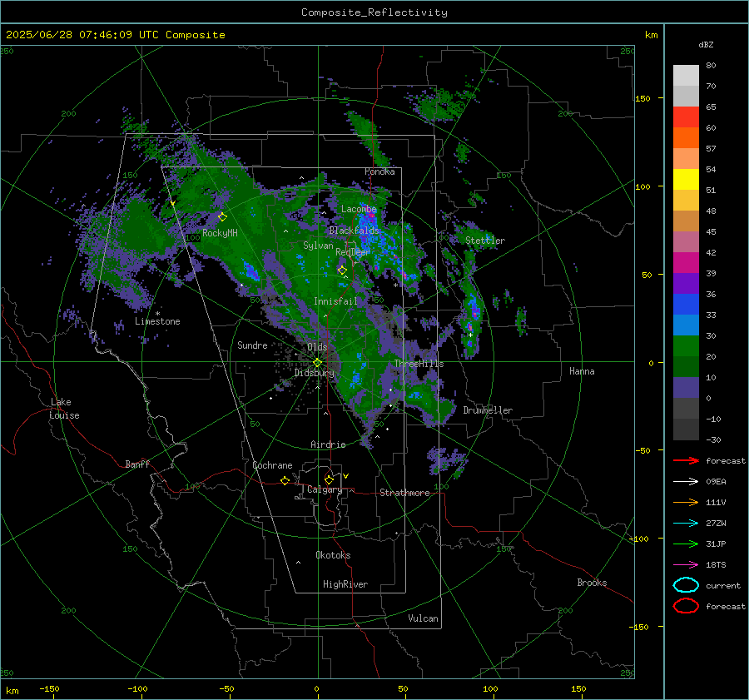Click the cyan current ellipse legend icon
This screenshot has width=749, height=700.
(x=686, y=585)
